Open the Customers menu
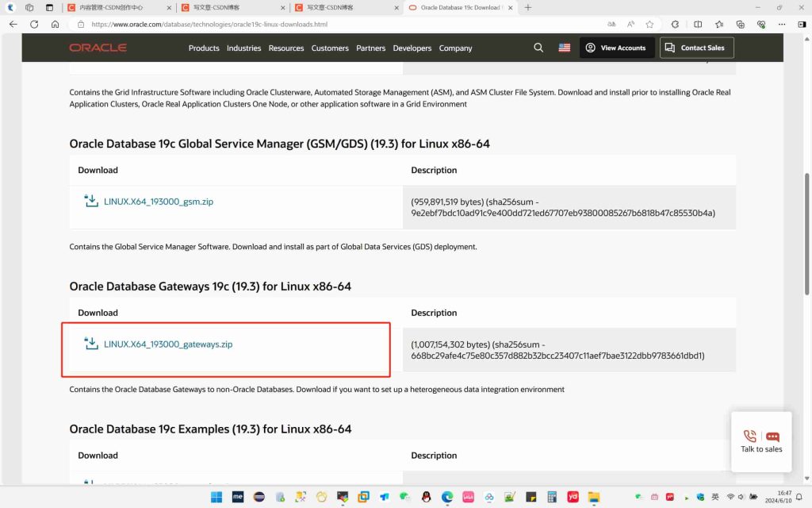Screen dimensions: 812x508 (x=330, y=48)
